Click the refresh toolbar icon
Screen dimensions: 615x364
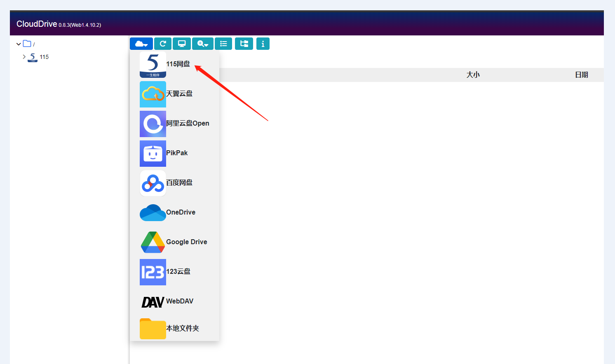pos(163,44)
